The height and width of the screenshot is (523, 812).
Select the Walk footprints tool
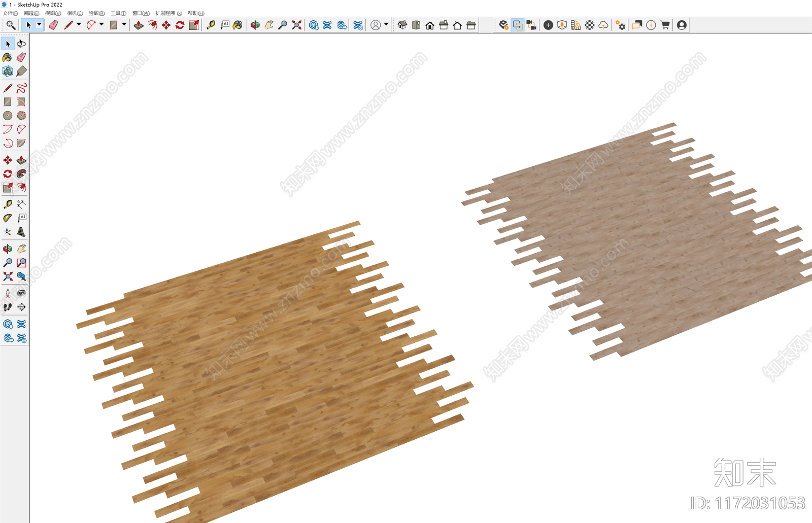coord(8,307)
